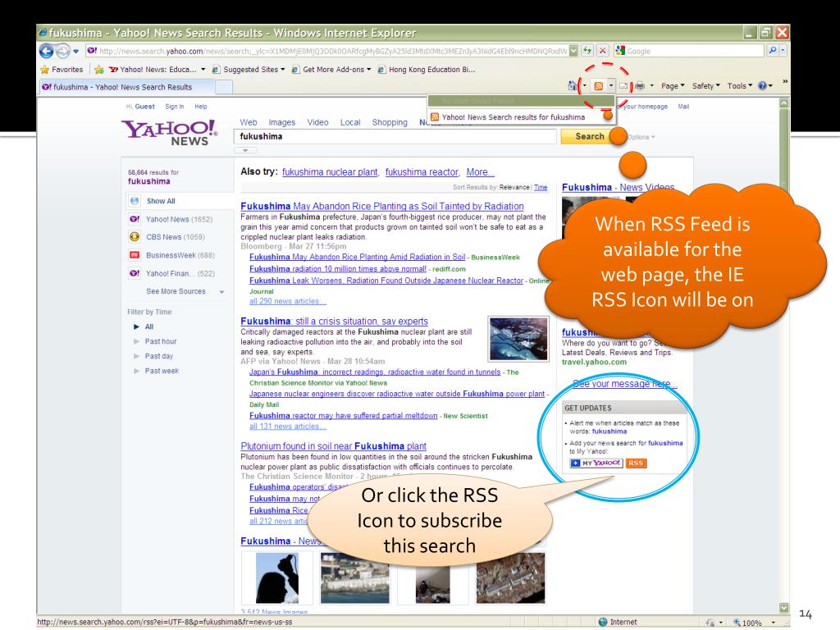Expand See More Sources
The width and height of the screenshot is (840, 630).
[x=185, y=291]
